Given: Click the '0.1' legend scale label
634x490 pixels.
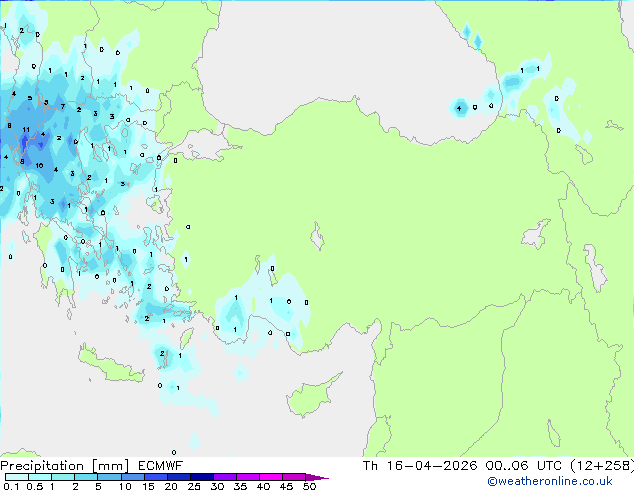Looking at the screenshot, I should click(x=11, y=486).
